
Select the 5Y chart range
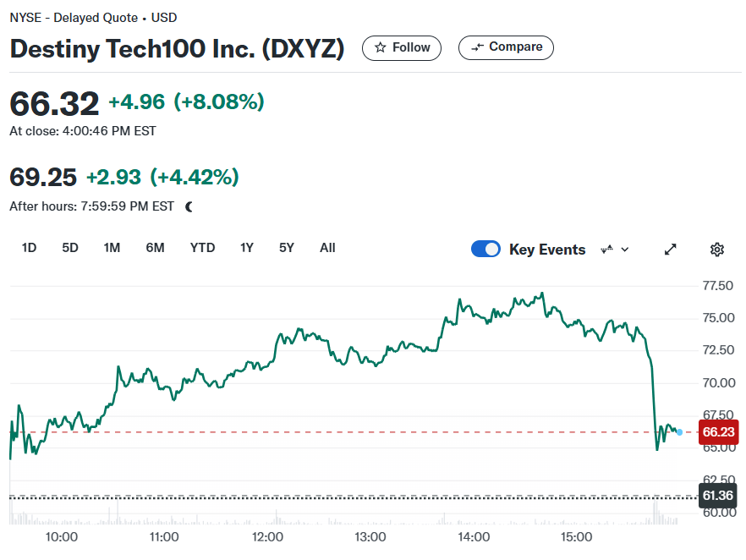[287, 248]
